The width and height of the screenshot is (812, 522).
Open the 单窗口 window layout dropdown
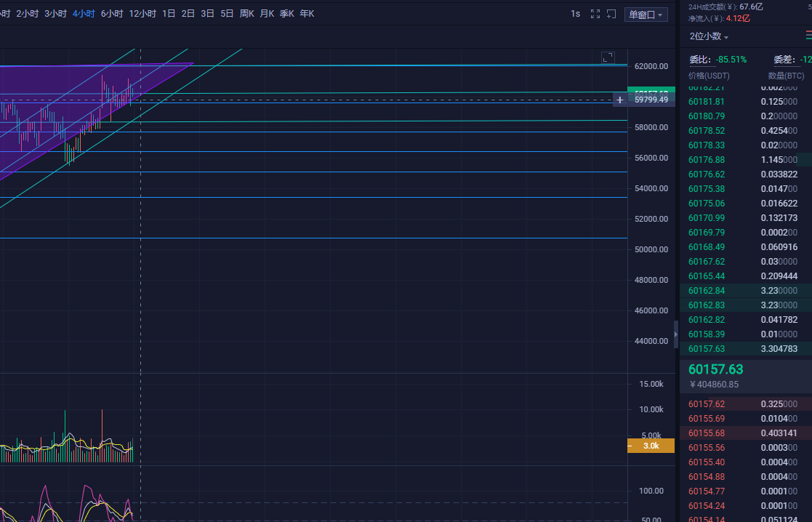coord(646,15)
